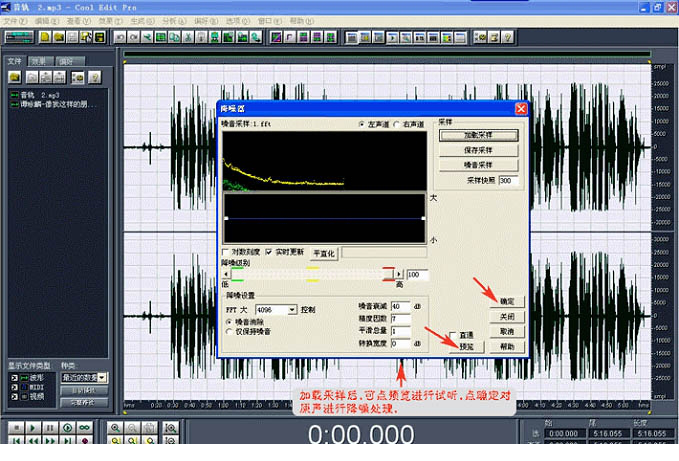Screen dimensions: 679x461
Task: Click the 取消 cancel button
Action: (507, 332)
